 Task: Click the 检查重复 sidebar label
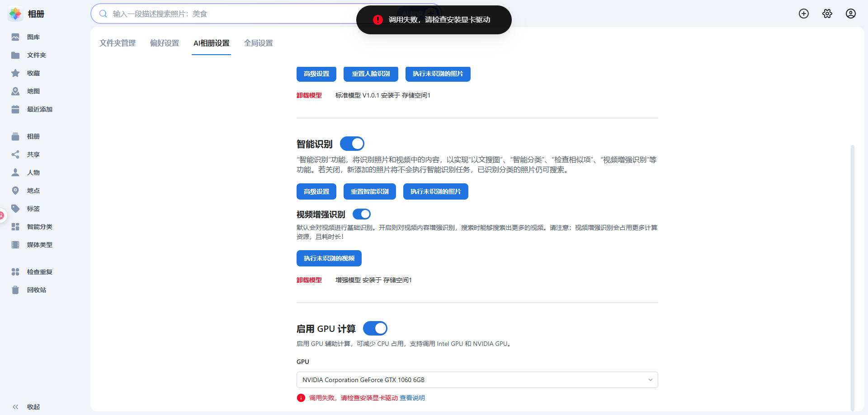(40, 272)
